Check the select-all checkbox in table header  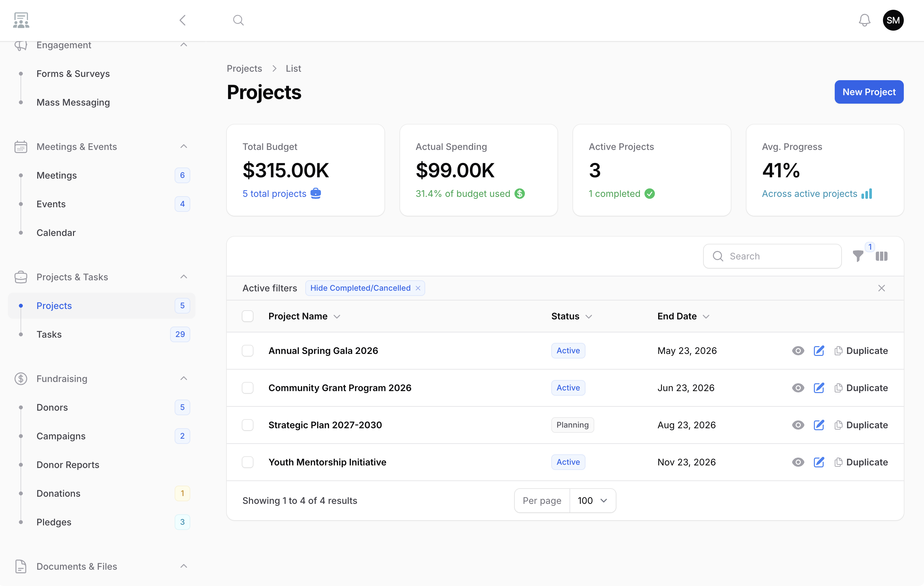(248, 316)
